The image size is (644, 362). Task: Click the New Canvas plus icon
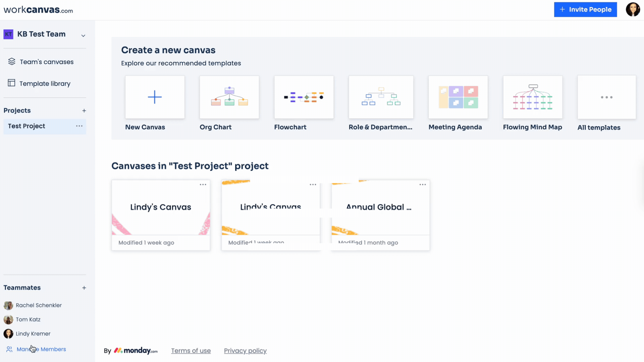155,97
